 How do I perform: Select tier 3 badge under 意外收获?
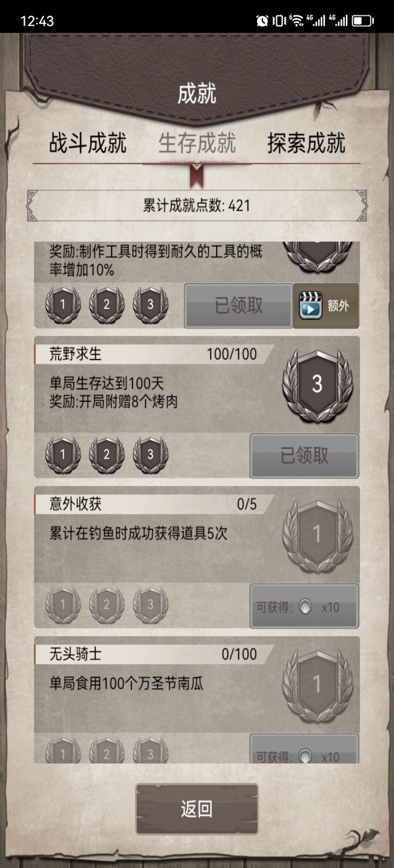pyautogui.click(x=150, y=605)
